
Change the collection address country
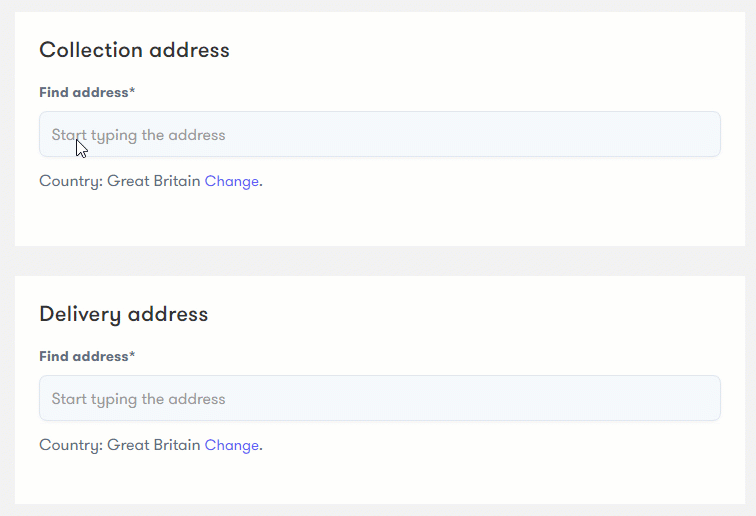(231, 181)
